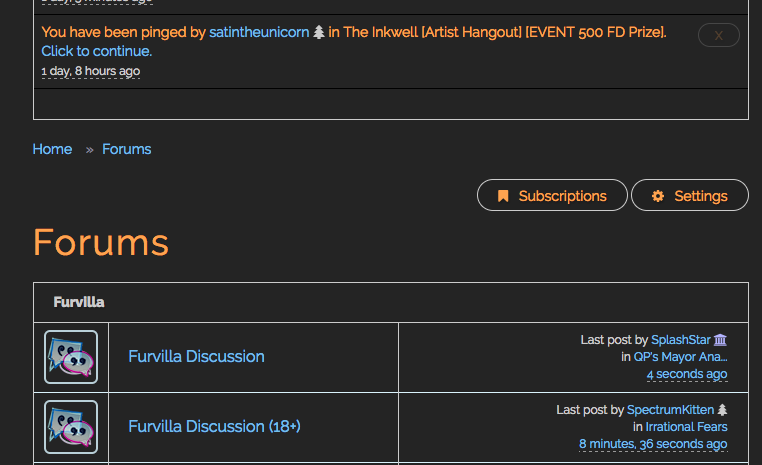View SpectrumKitten's profile

tap(670, 410)
